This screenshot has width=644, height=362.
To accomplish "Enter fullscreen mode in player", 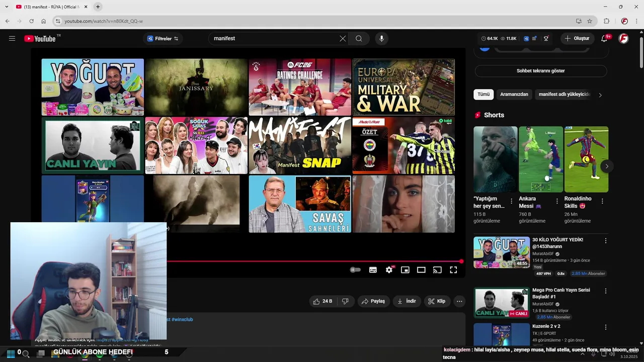I will coord(453,270).
